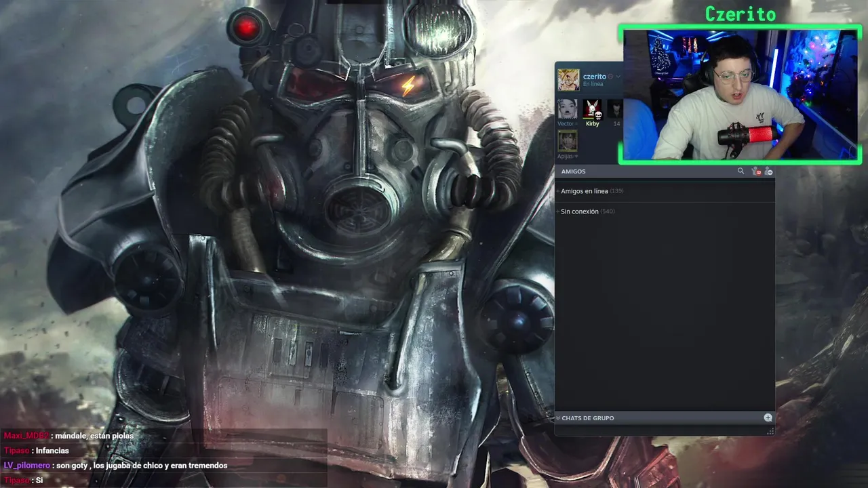Click the En línea status text
This screenshot has height=488, width=868.
593,85
